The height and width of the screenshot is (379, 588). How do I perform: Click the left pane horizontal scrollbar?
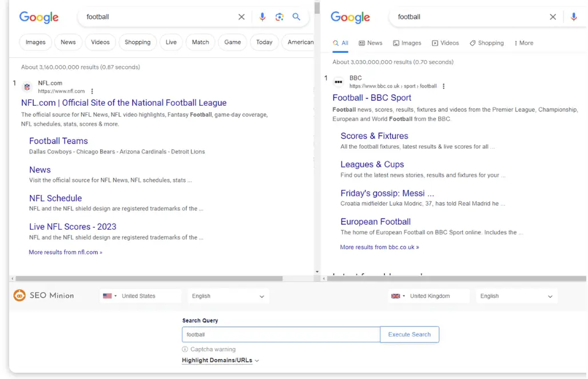point(149,278)
